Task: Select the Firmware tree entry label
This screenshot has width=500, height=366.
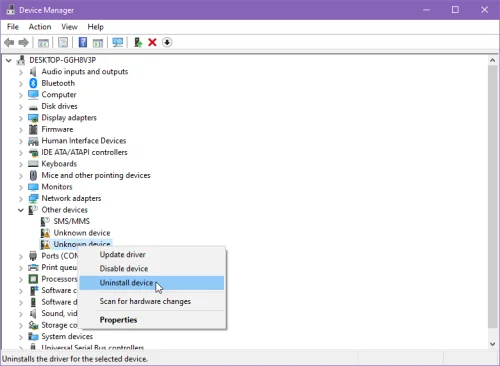Action: click(57, 129)
